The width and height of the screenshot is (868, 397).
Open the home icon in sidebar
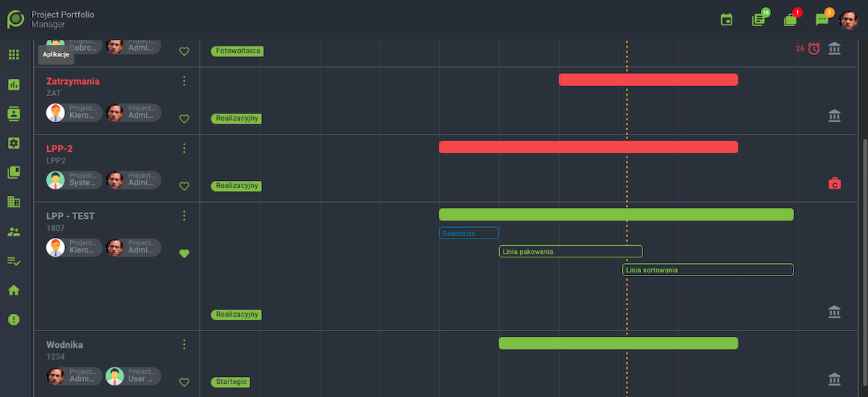(14, 291)
